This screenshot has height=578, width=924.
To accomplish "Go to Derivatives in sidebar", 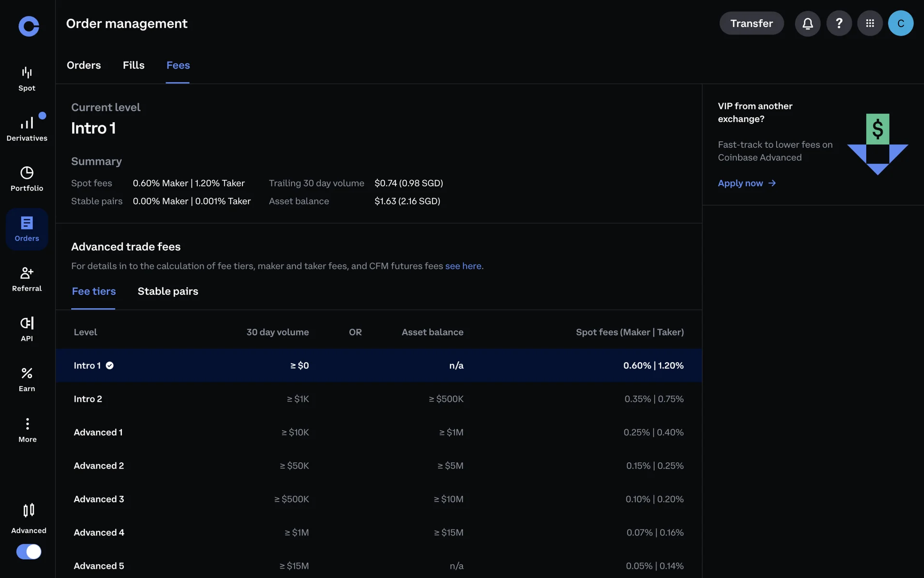I will coord(27,129).
